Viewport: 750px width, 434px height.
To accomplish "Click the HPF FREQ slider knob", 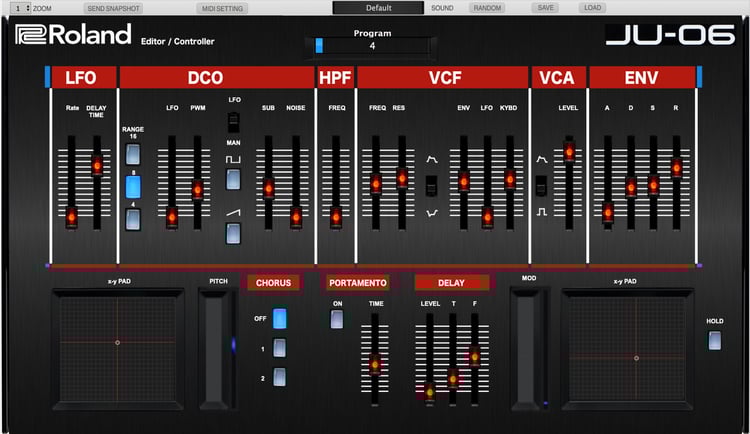I will (x=336, y=217).
